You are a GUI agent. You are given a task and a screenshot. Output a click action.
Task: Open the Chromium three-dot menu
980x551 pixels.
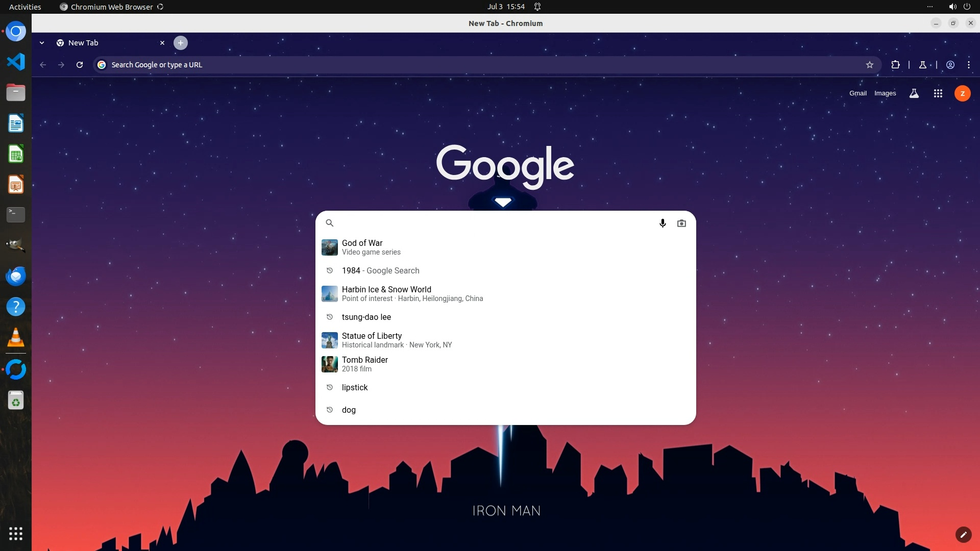969,65
